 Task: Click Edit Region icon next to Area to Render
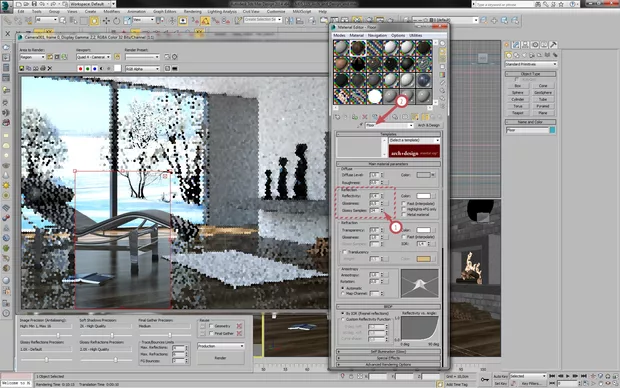pyautogui.click(x=50, y=57)
